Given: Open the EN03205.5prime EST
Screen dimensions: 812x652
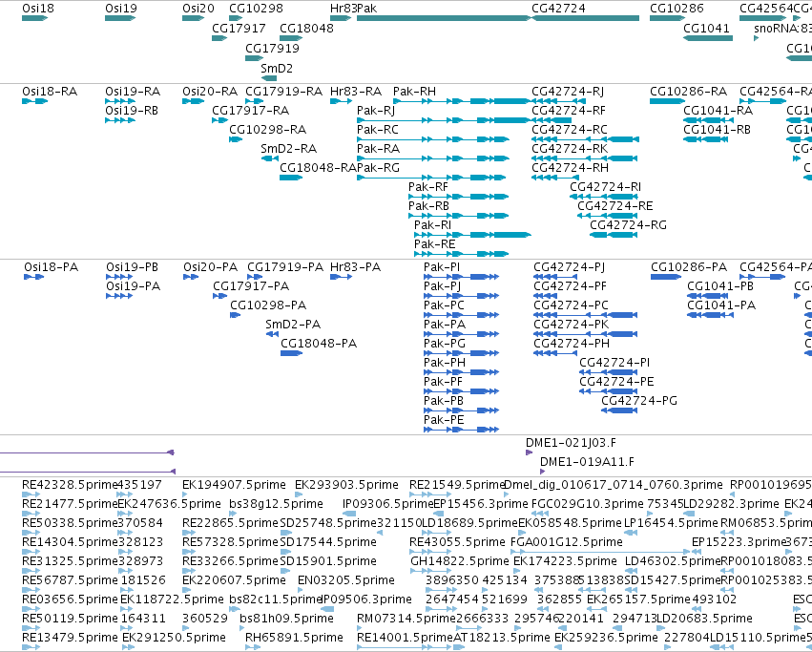Looking at the screenshot, I should (x=302, y=590).
